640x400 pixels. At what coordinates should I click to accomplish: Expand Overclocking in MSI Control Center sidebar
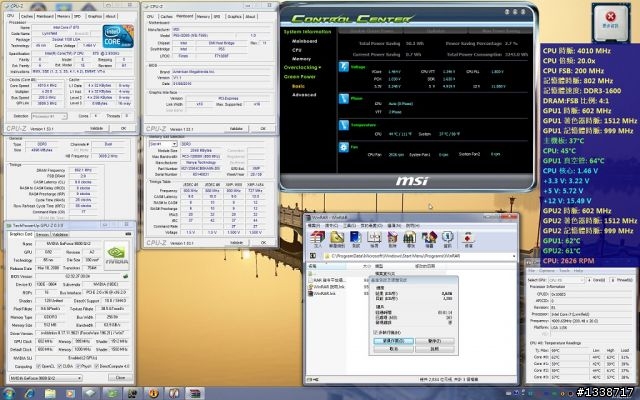coord(302,67)
